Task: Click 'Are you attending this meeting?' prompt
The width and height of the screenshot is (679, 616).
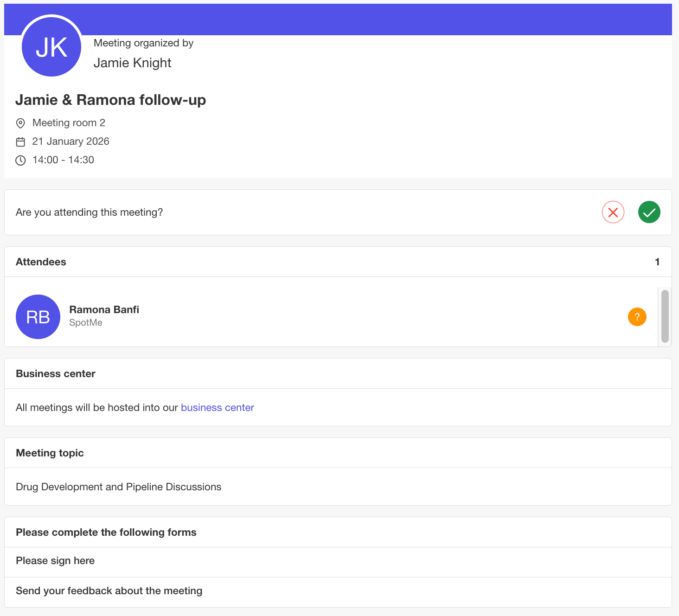Action: point(89,212)
